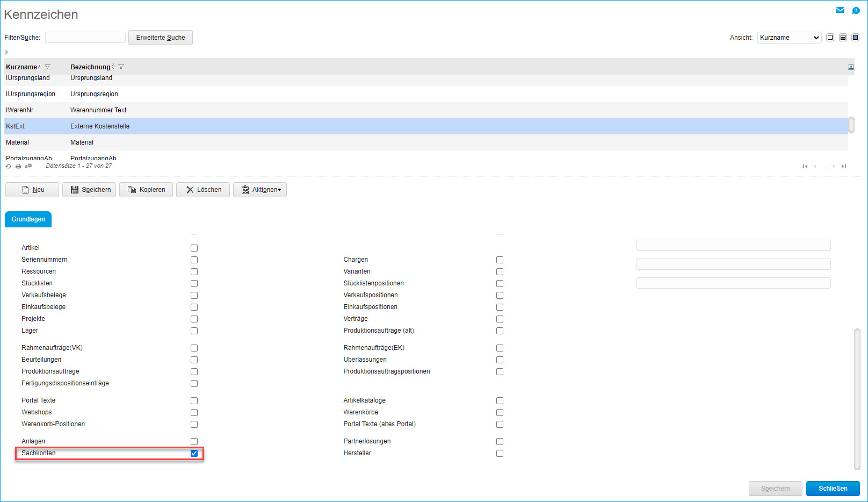Click the records list vertical scrollbar

click(x=851, y=125)
